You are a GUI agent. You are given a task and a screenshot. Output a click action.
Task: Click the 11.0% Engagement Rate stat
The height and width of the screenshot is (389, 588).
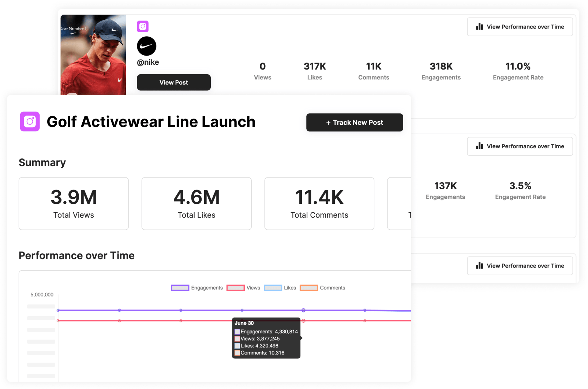518,71
